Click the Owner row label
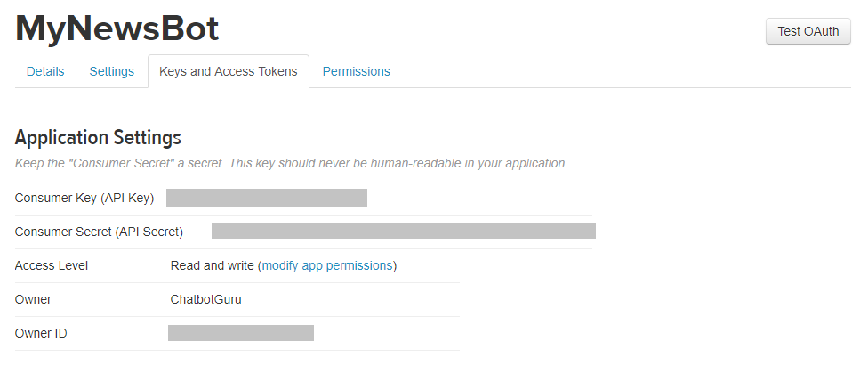The height and width of the screenshot is (366, 868). (33, 299)
